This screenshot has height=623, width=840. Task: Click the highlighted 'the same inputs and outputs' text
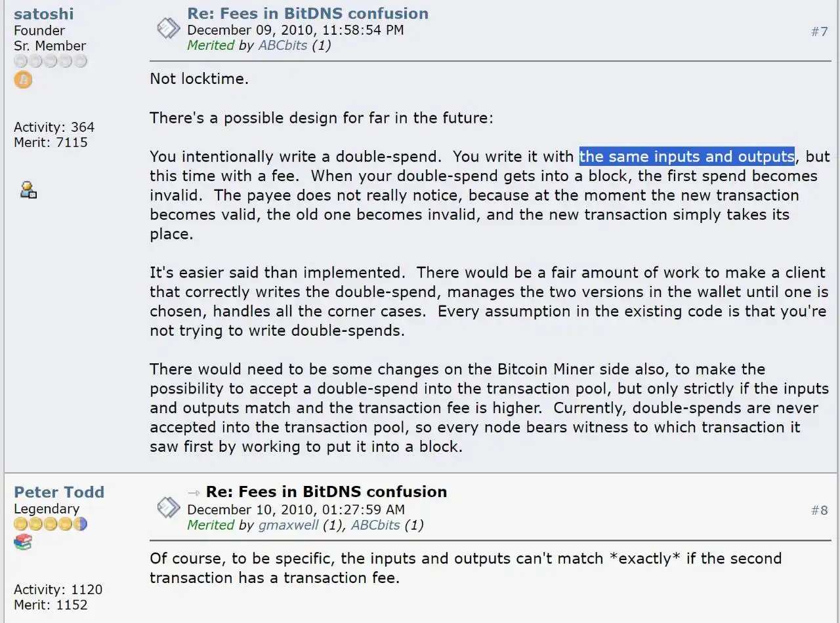[x=686, y=156]
